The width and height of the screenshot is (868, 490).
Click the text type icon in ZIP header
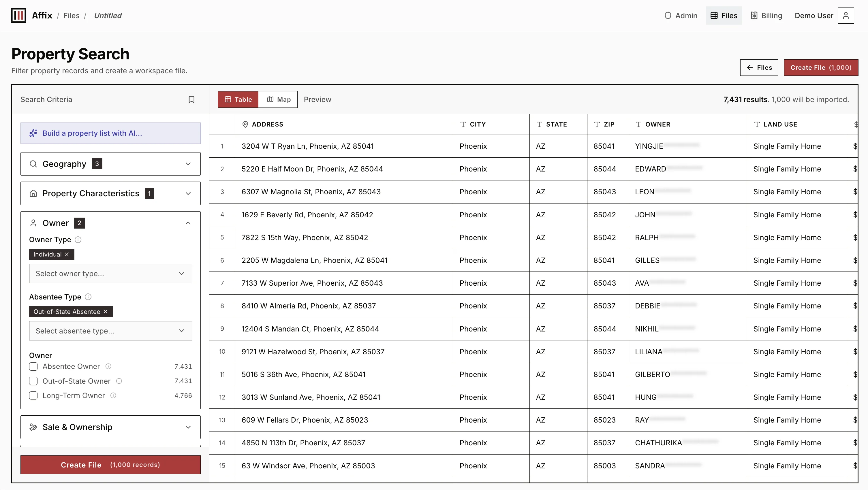(x=597, y=124)
